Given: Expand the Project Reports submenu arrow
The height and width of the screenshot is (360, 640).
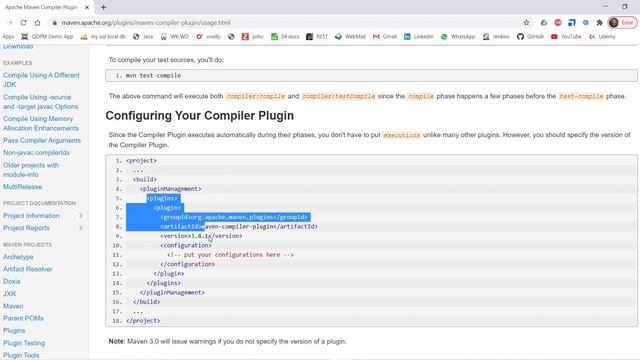Looking at the screenshot, I should (x=81, y=228).
